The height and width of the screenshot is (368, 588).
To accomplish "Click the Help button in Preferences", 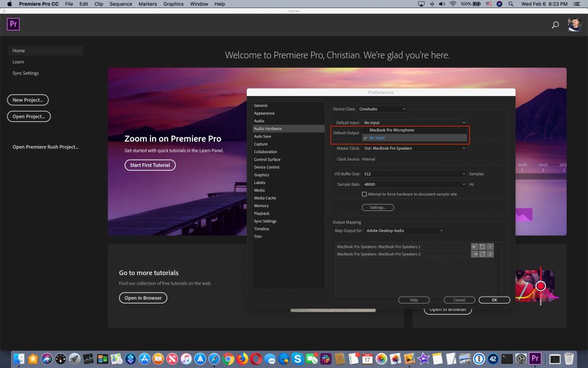I will [x=414, y=300].
